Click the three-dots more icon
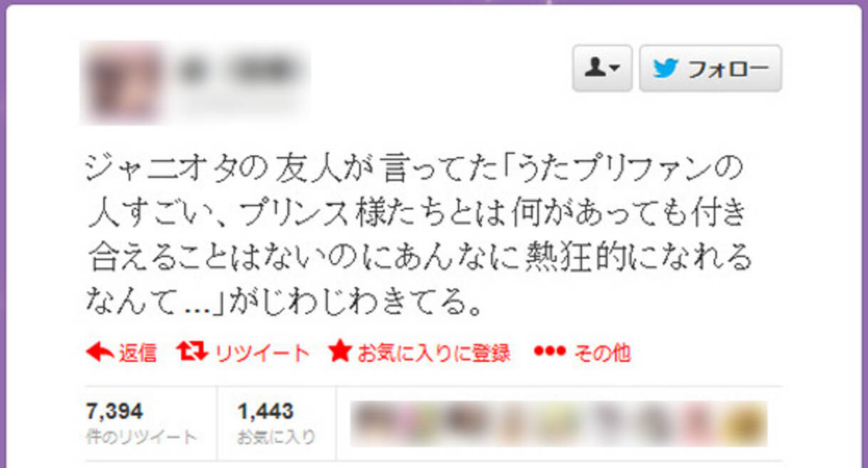868x468 pixels. point(549,351)
